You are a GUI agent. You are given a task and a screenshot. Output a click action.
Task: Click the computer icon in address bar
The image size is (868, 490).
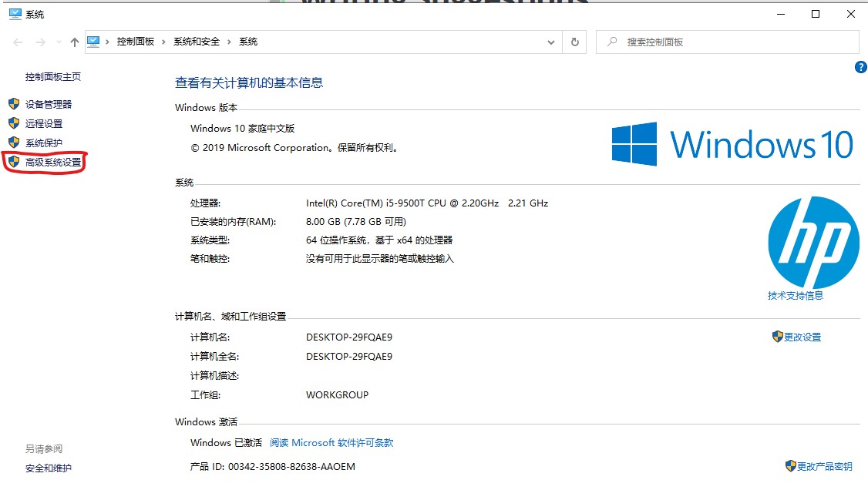coord(93,42)
